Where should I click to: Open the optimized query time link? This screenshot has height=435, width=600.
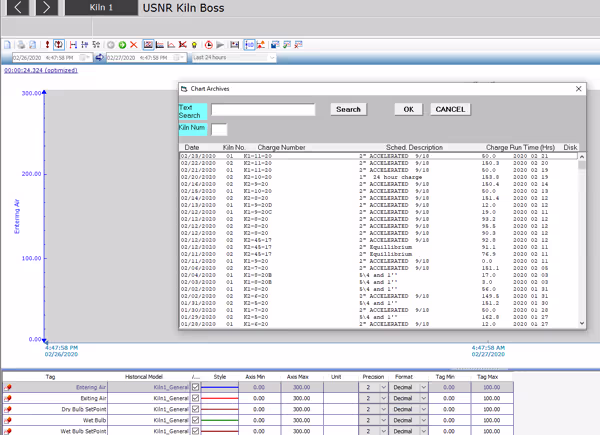(41, 70)
